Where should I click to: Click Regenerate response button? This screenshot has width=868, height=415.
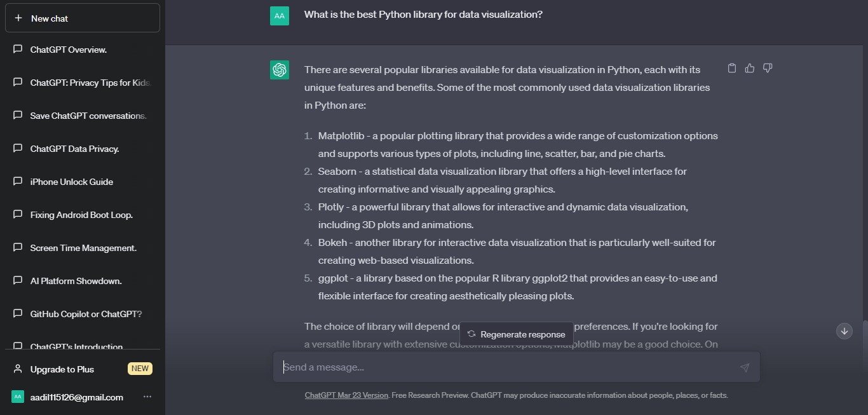(516, 334)
